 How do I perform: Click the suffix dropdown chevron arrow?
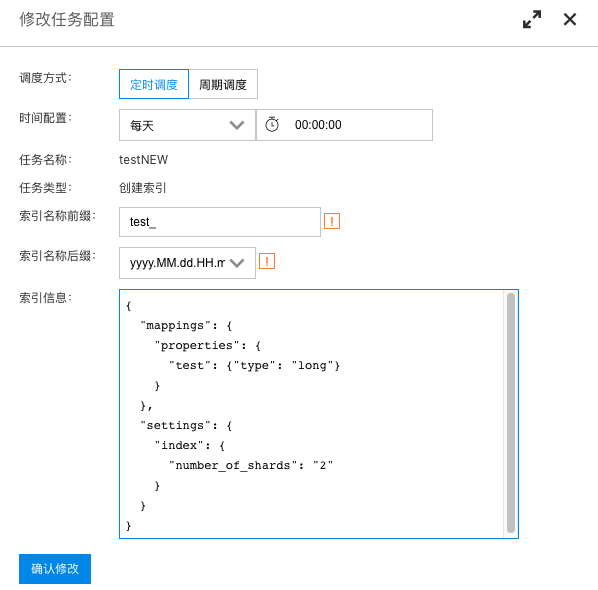[x=237, y=263]
